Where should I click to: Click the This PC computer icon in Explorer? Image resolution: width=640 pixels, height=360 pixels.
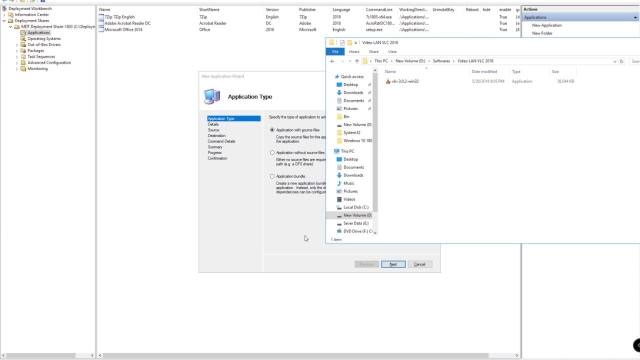pyautogui.click(x=336, y=151)
